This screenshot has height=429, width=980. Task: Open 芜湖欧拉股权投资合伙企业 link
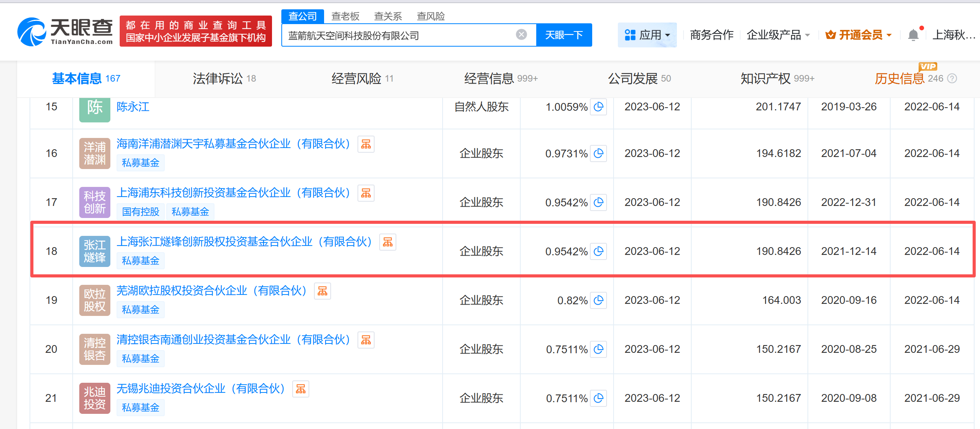212,291
